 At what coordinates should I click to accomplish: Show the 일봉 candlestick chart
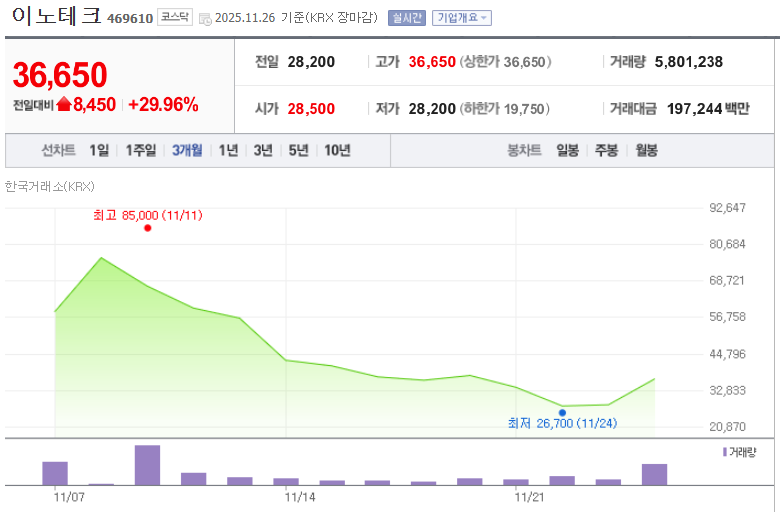click(568, 150)
